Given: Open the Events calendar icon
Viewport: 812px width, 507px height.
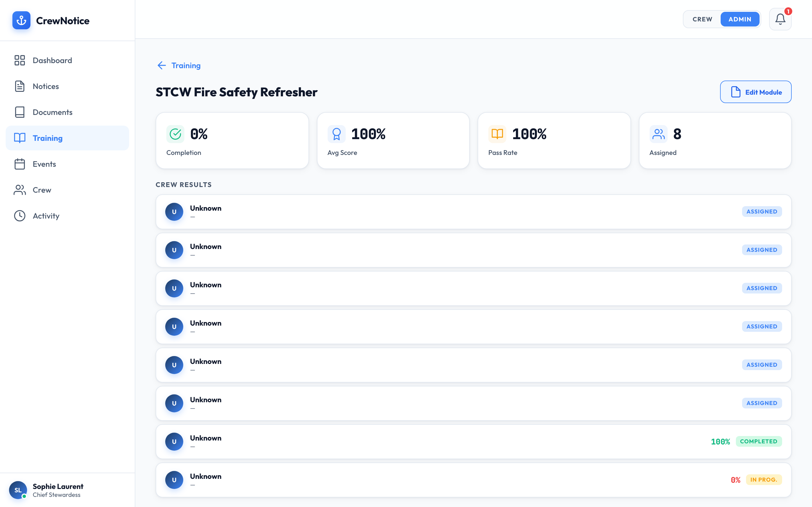Looking at the screenshot, I should 19,164.
